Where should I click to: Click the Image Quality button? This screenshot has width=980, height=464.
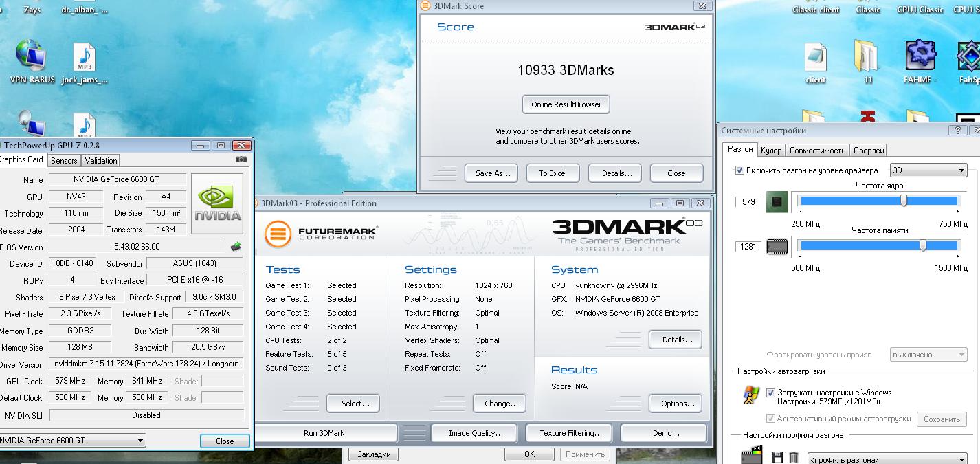[476, 433]
